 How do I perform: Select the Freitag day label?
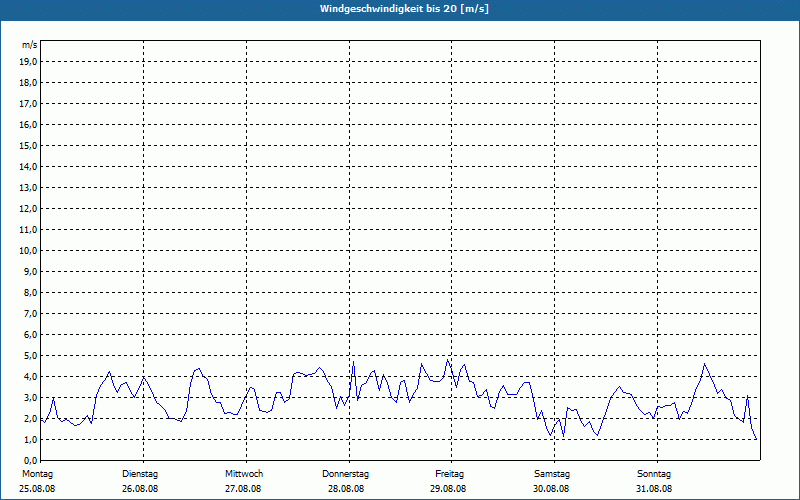tap(449, 474)
